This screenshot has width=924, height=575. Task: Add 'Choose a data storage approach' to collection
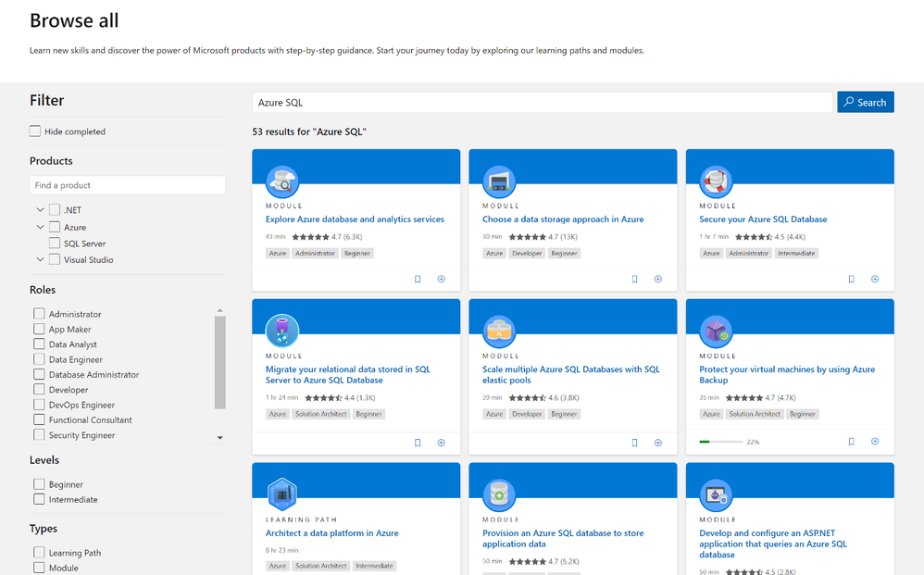(x=658, y=280)
